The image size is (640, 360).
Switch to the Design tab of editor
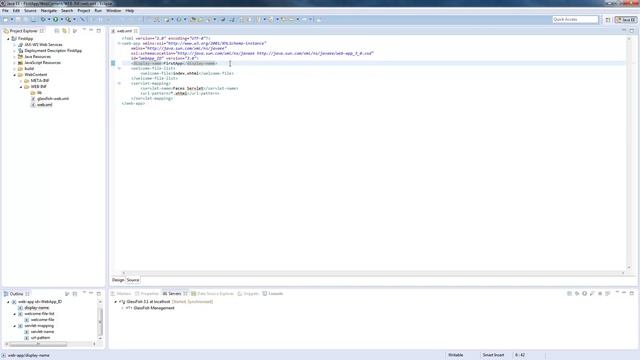pos(118,280)
